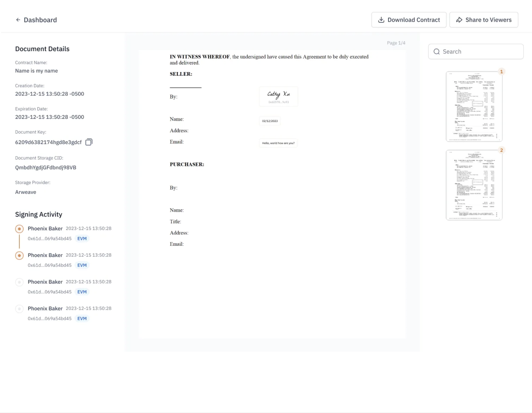Open page 2 thumbnail
532x413 pixels.
pos(474,185)
